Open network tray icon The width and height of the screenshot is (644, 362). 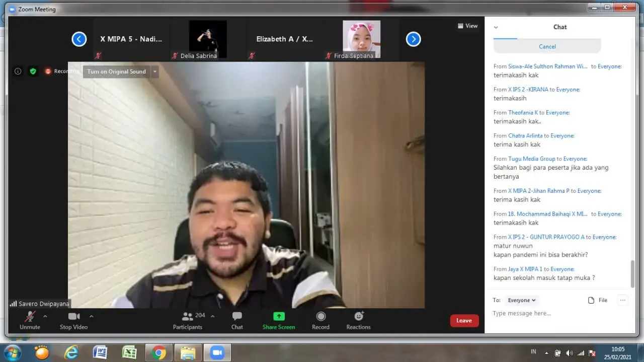point(581,353)
